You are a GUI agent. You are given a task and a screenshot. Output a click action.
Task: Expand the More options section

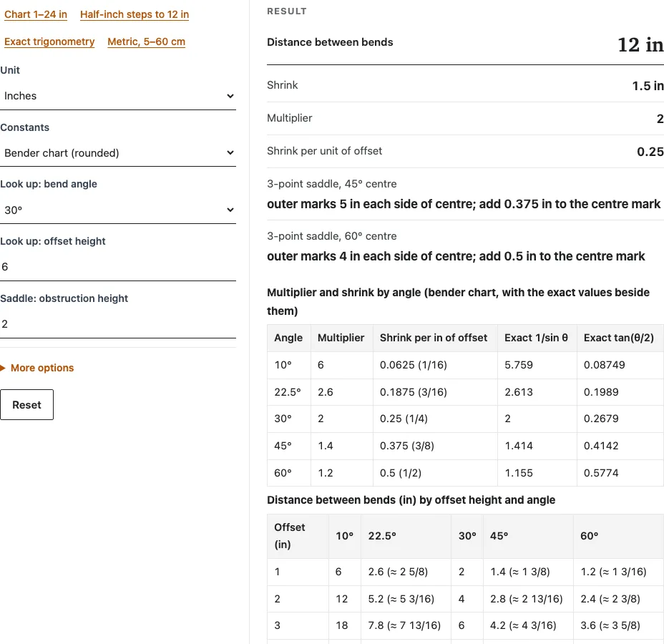(x=37, y=368)
